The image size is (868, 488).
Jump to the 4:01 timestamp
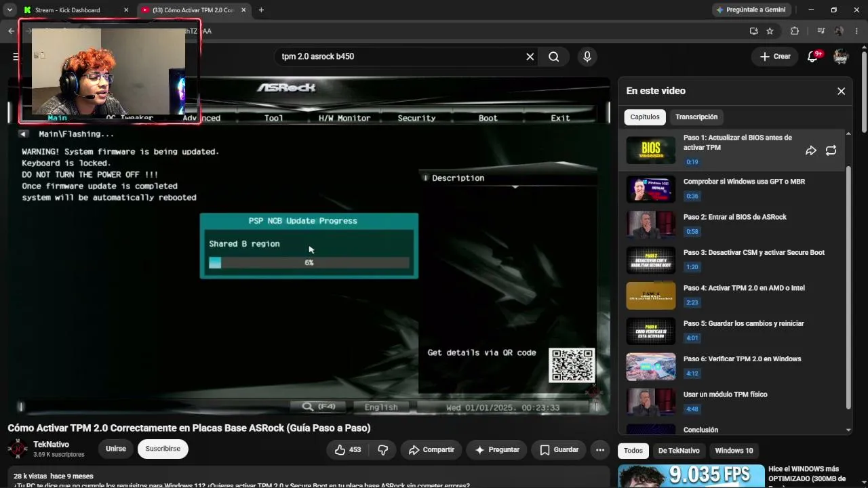point(692,338)
